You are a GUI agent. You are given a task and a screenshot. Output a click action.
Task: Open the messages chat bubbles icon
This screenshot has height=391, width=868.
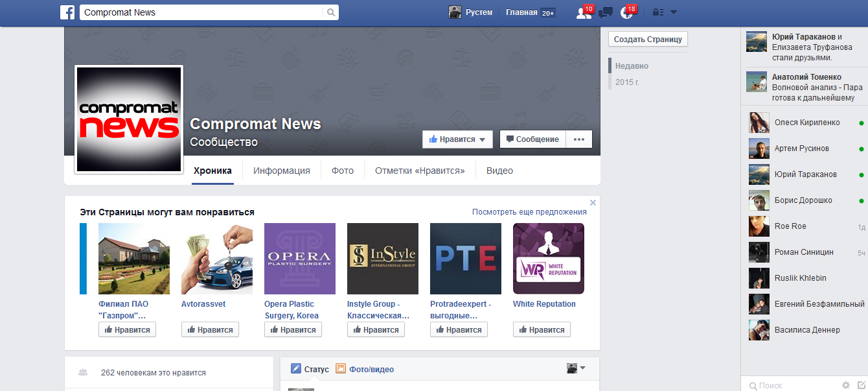click(x=606, y=12)
